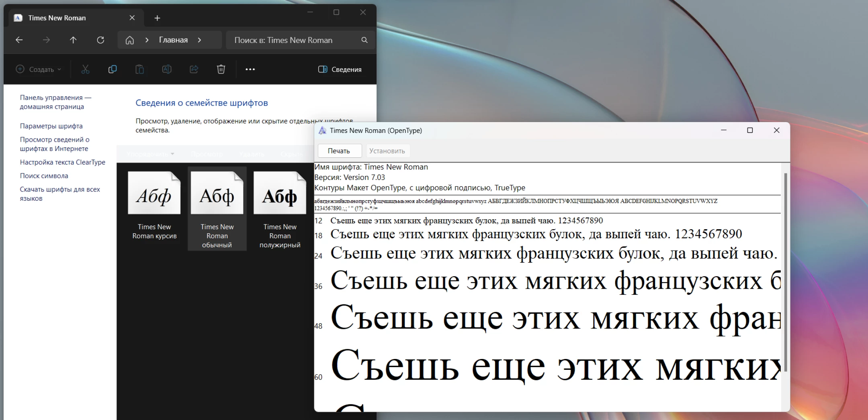The width and height of the screenshot is (868, 420).
Task: Close the Times New Roman tab
Action: point(132,18)
